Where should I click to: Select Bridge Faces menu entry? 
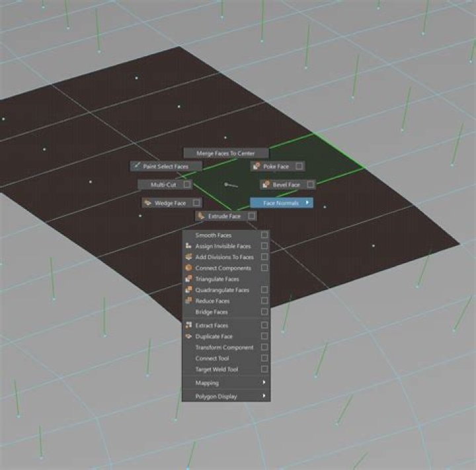(226, 312)
